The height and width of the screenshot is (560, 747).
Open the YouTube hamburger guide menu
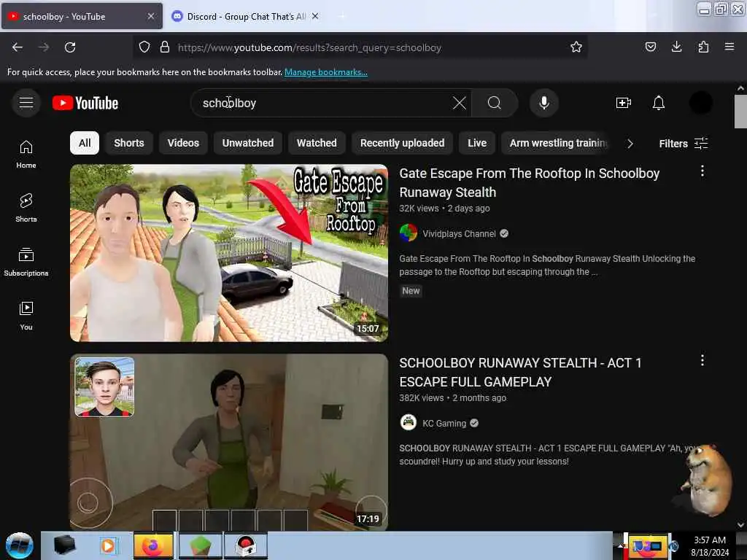(26, 103)
